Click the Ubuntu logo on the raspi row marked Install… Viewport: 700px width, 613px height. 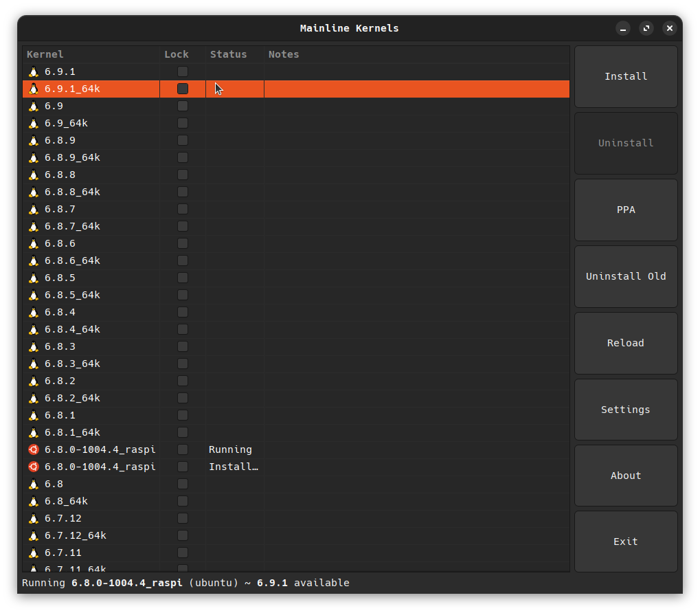coord(34,467)
